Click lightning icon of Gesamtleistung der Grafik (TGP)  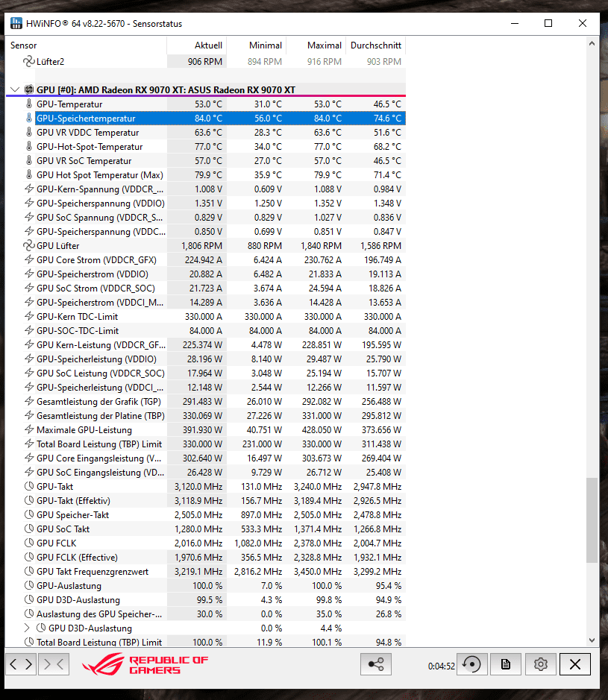(x=29, y=401)
